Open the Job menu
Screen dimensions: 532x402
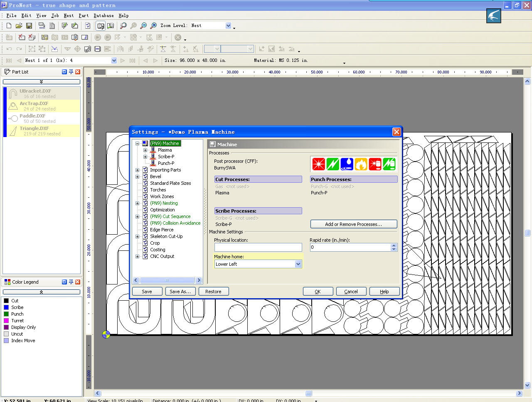pyautogui.click(x=55, y=15)
